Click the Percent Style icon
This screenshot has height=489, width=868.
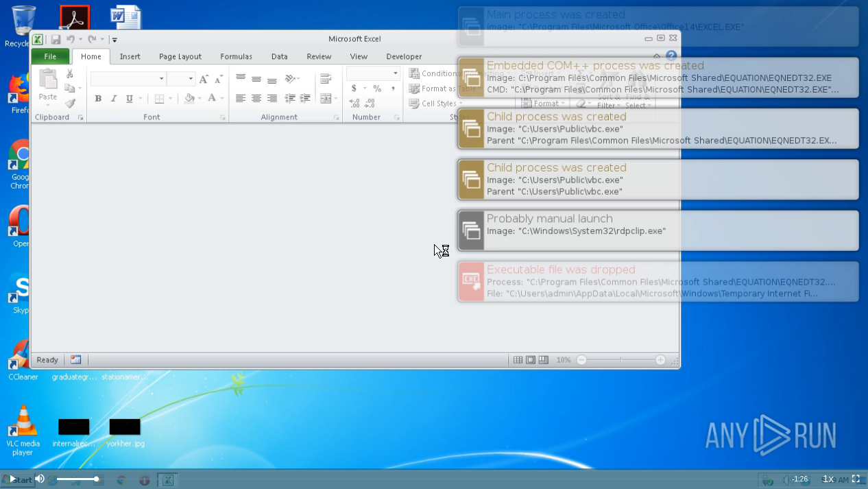pyautogui.click(x=377, y=88)
